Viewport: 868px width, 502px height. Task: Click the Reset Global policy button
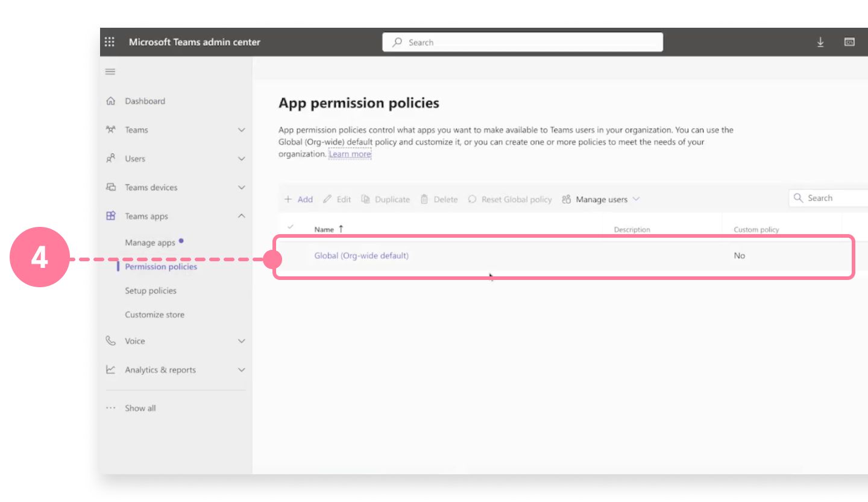click(510, 199)
